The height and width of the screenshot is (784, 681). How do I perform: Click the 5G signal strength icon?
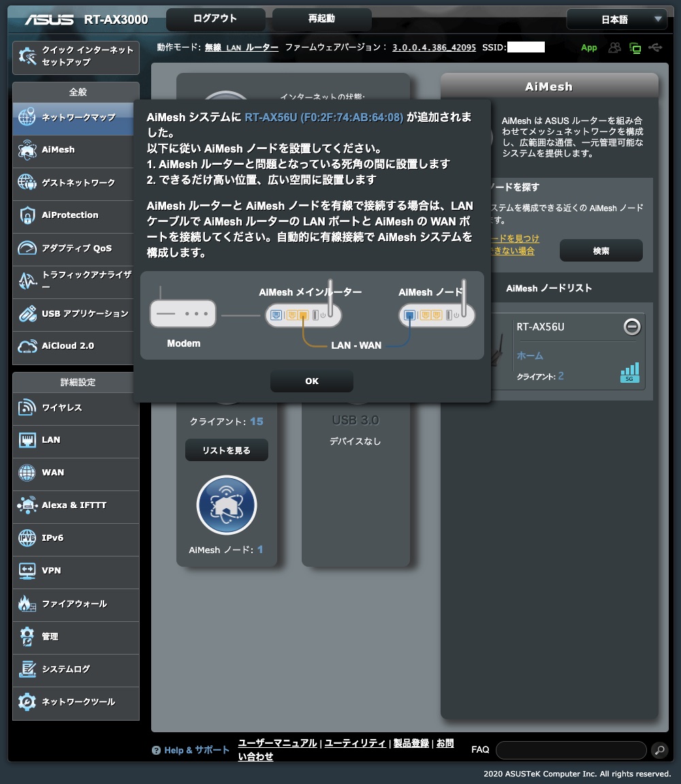tap(629, 373)
